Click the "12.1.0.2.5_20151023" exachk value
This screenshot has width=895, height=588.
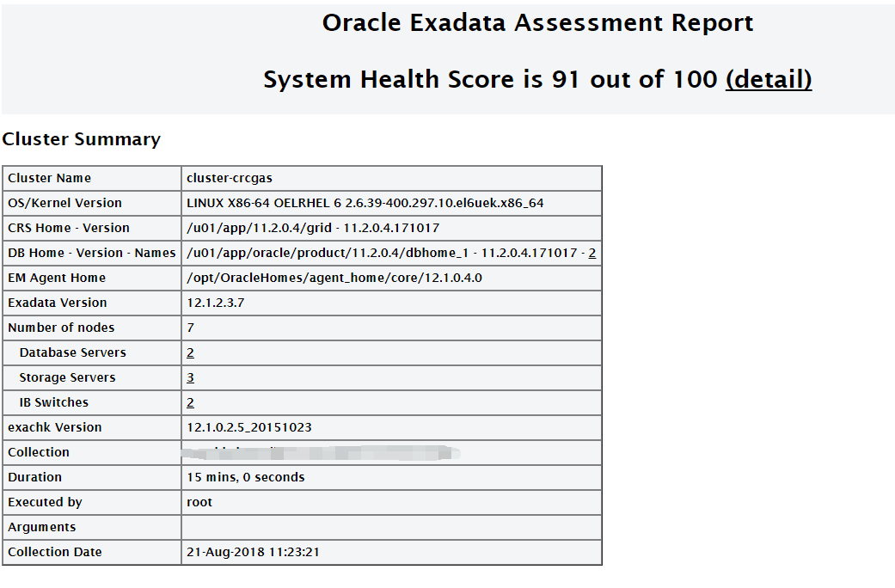tap(249, 427)
